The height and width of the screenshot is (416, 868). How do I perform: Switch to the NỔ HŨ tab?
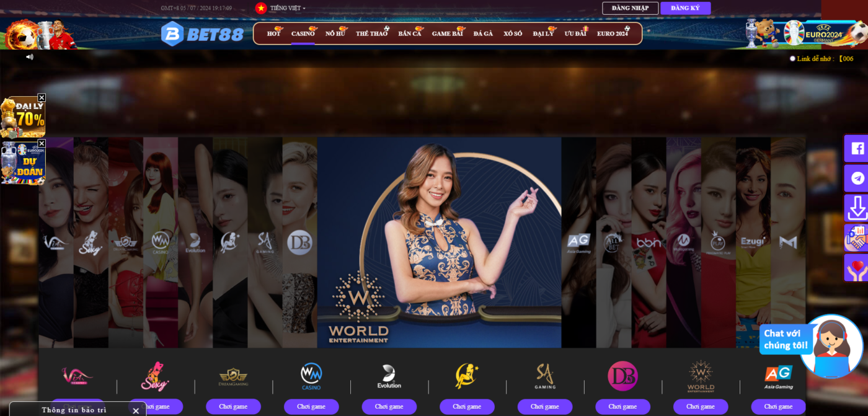point(334,34)
